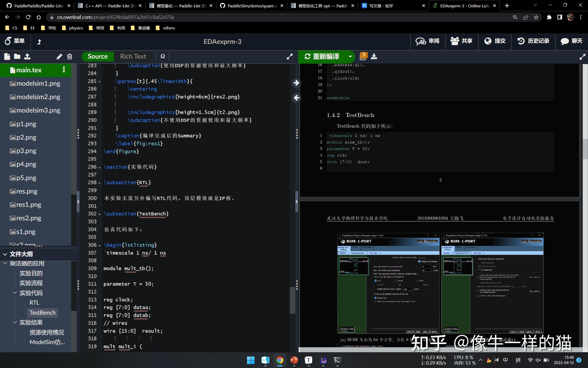Click the delete trash icon
The width and height of the screenshot is (588, 368).
coord(70,57)
